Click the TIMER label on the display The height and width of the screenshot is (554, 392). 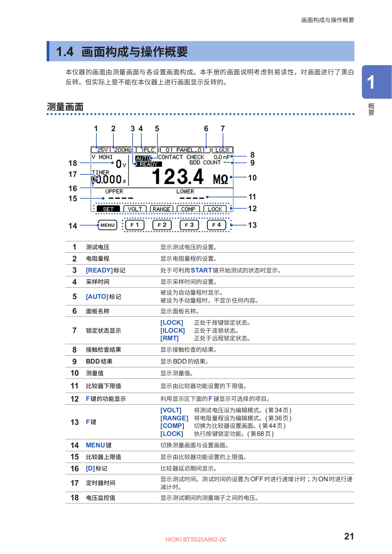[x=101, y=172]
